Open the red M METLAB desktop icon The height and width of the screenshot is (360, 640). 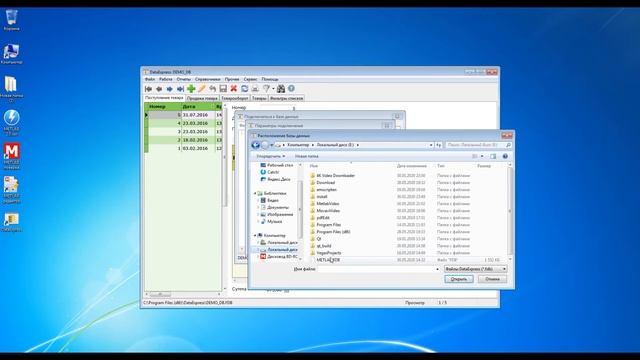coord(11,156)
